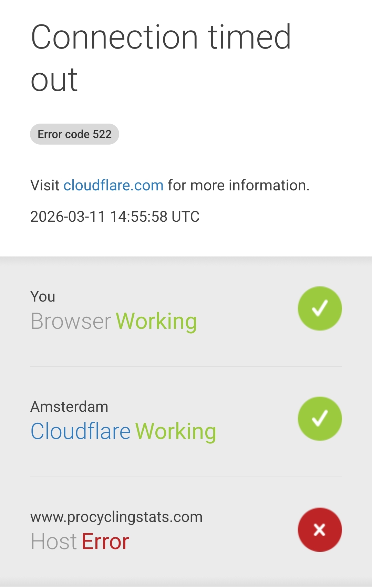Click the divider line below the Browser row
The width and height of the screenshot is (372, 588).
coord(186,366)
